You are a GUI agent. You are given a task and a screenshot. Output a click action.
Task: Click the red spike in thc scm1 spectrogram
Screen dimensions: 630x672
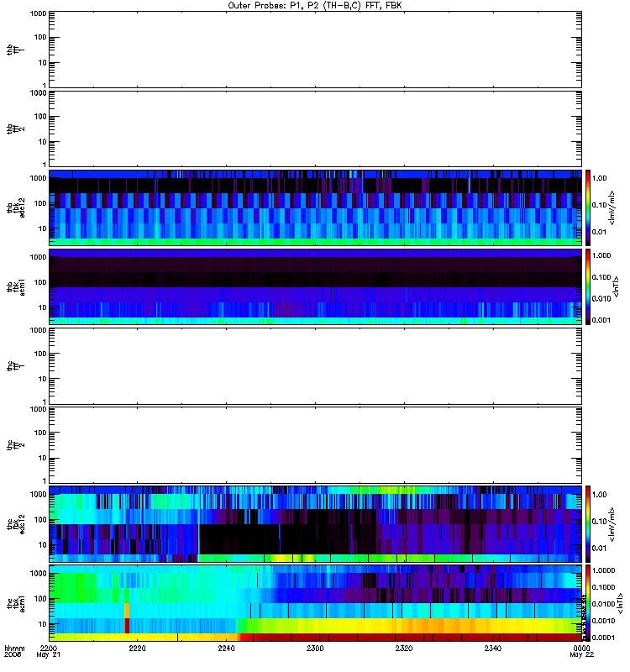127,625
